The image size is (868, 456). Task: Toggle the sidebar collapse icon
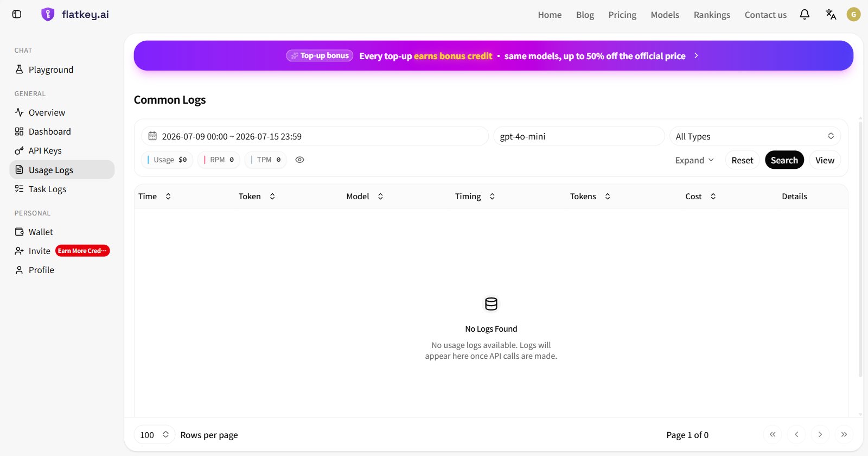[x=17, y=15]
